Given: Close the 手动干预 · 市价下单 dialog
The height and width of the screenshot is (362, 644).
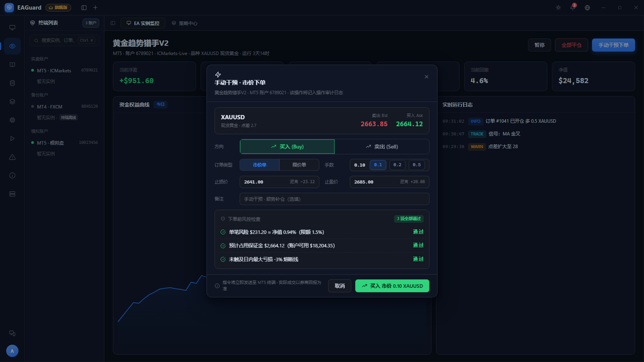Looking at the screenshot, I should pyautogui.click(x=426, y=77).
